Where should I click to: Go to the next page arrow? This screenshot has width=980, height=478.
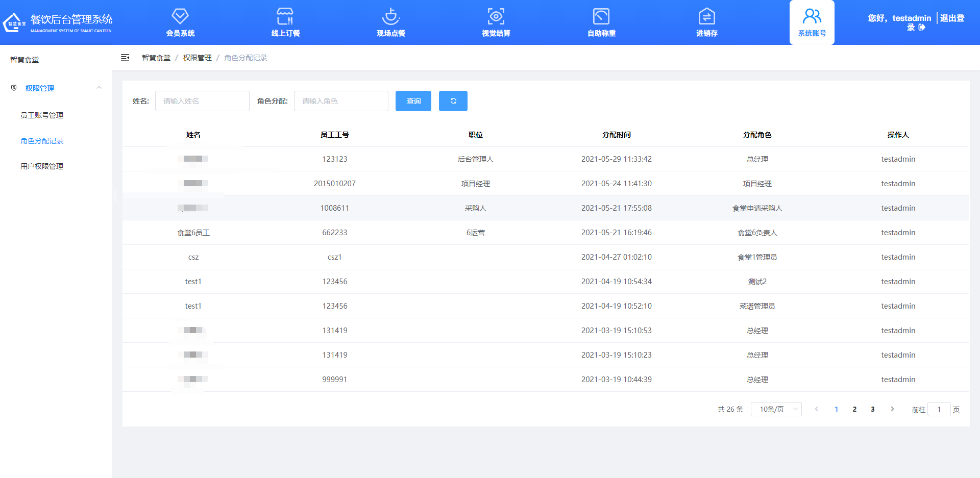[x=892, y=409]
